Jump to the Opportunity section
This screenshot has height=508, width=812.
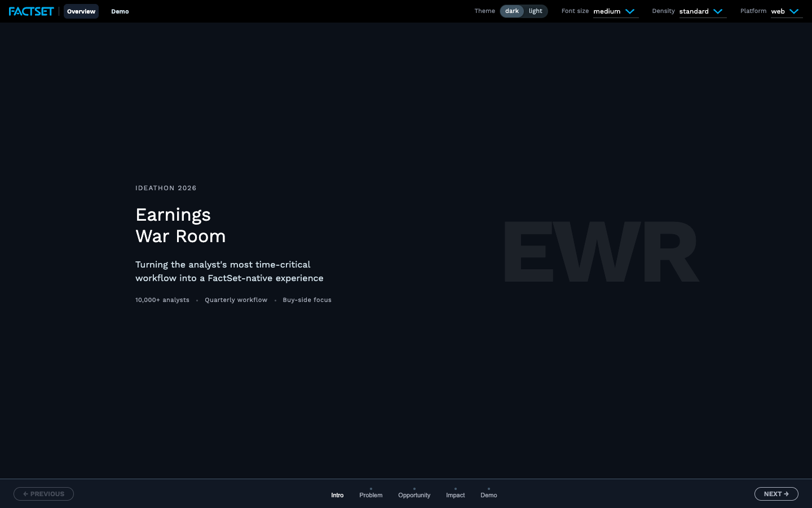pyautogui.click(x=414, y=494)
